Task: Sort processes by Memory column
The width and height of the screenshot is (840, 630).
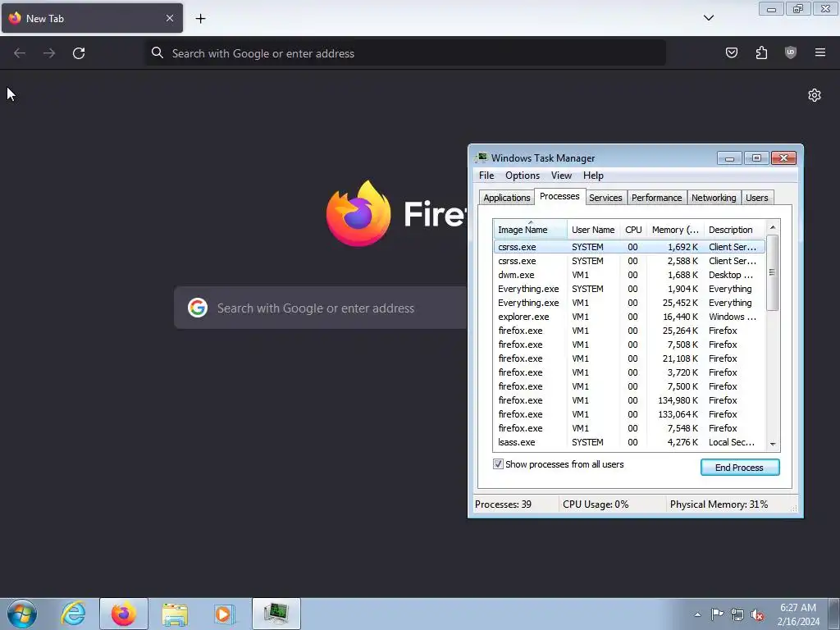Action: [x=675, y=230]
